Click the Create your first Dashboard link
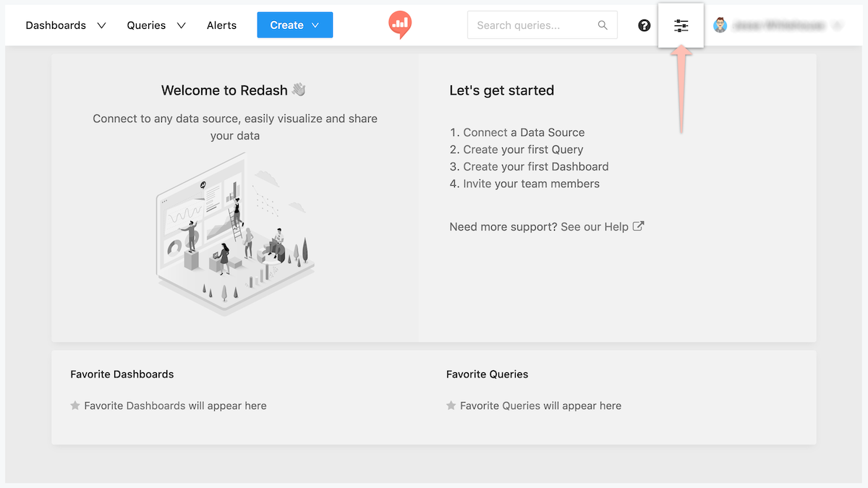The height and width of the screenshot is (488, 868). coord(536,166)
